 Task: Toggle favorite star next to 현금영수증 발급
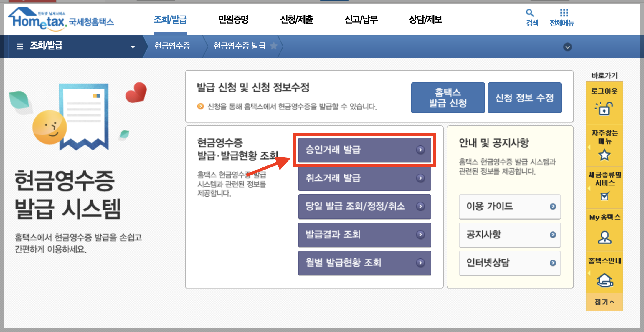[x=274, y=46]
